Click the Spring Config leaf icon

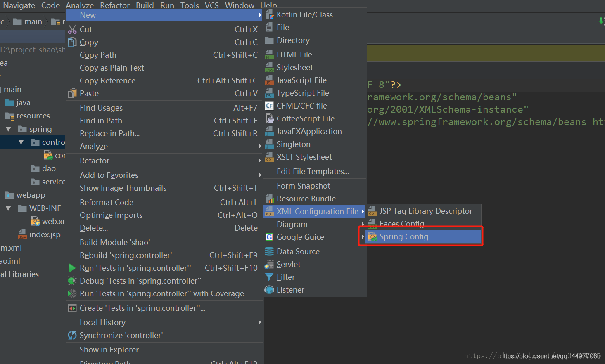pos(372,237)
